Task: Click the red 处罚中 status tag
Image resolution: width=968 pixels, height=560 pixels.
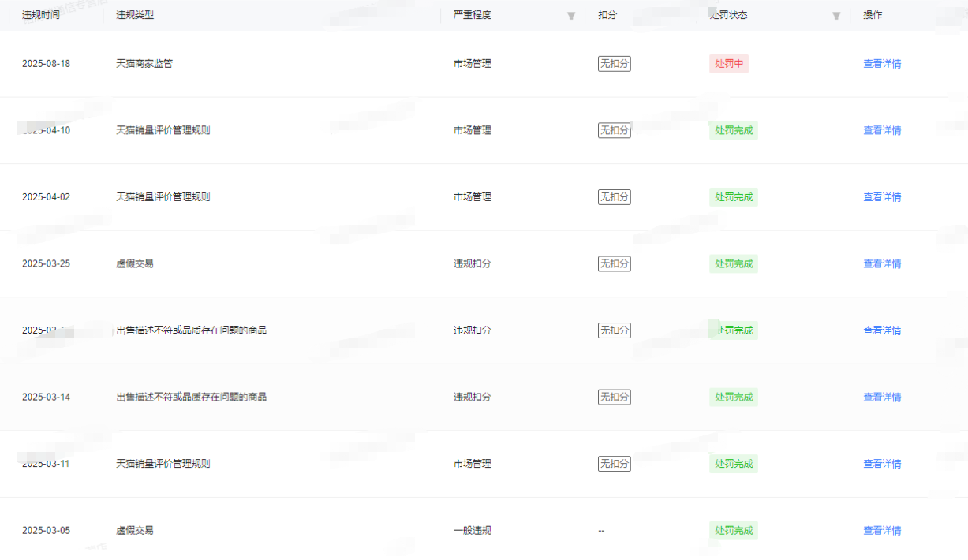Action: click(729, 64)
